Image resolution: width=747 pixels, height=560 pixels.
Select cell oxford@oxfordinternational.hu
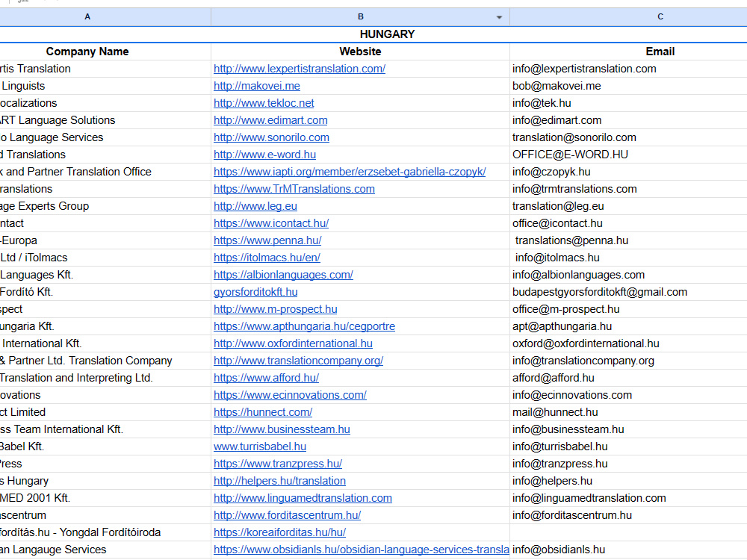[x=628, y=343]
